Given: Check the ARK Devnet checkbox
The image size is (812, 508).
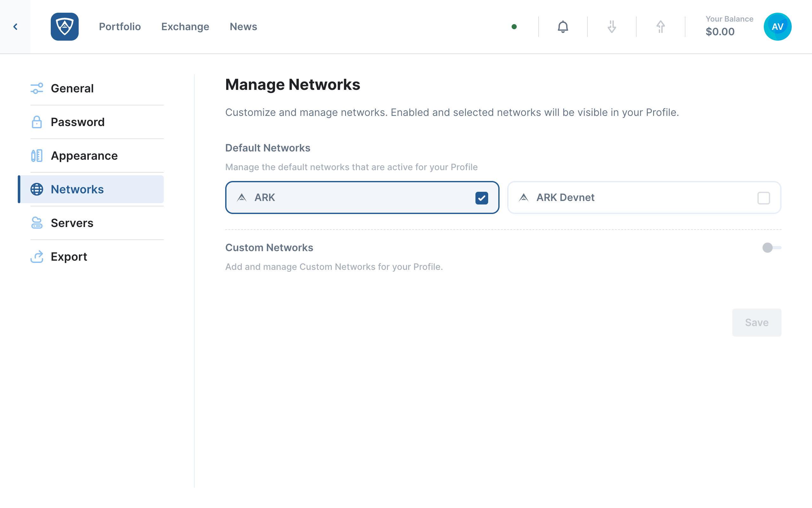Looking at the screenshot, I should [x=763, y=198].
